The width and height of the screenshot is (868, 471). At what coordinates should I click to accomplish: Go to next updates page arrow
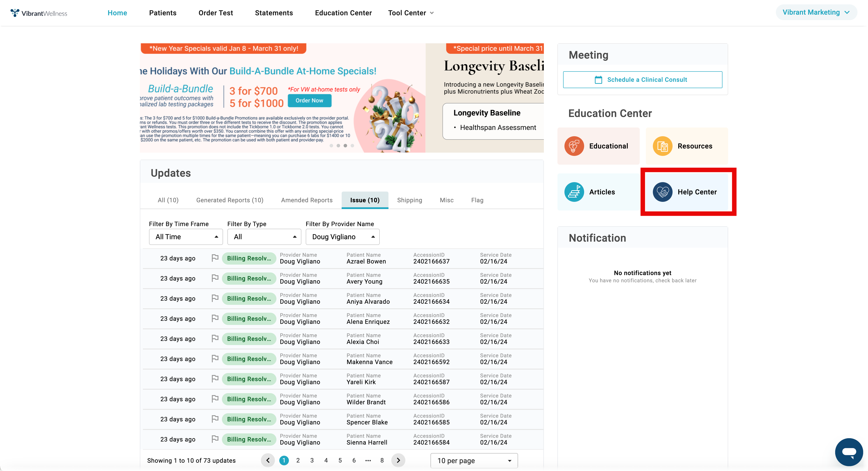click(398, 460)
